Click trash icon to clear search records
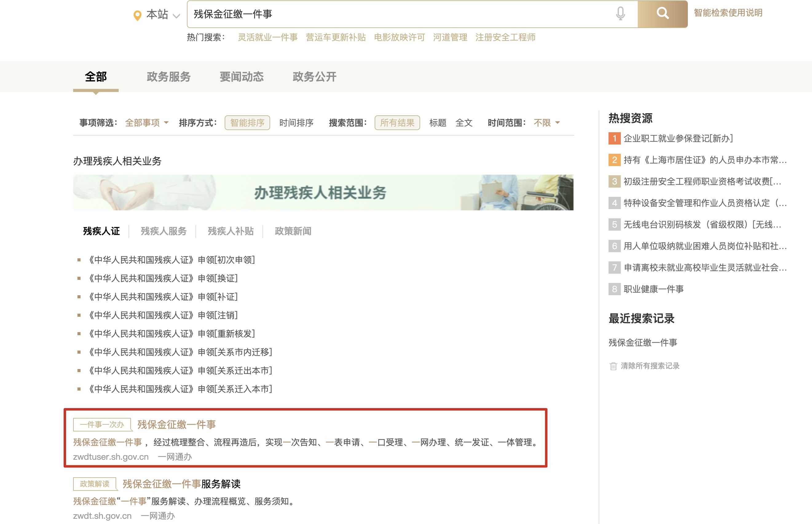This screenshot has height=524, width=812. (x=613, y=366)
